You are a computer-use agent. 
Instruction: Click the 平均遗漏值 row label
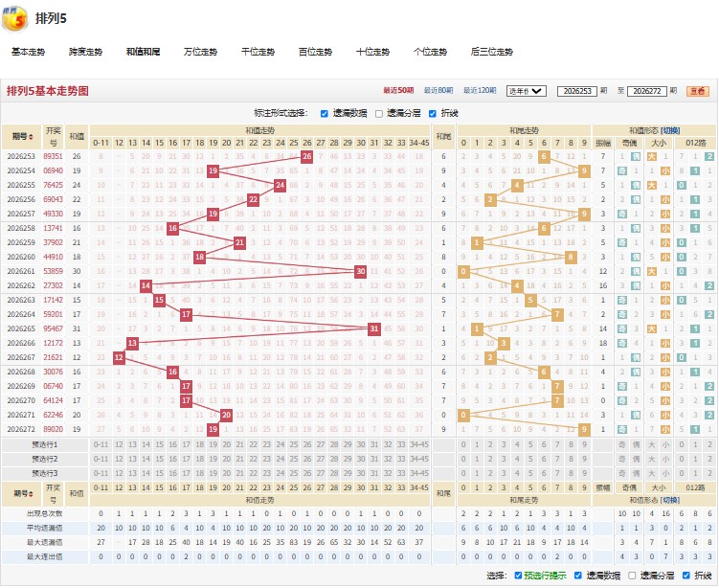pyautogui.click(x=44, y=528)
